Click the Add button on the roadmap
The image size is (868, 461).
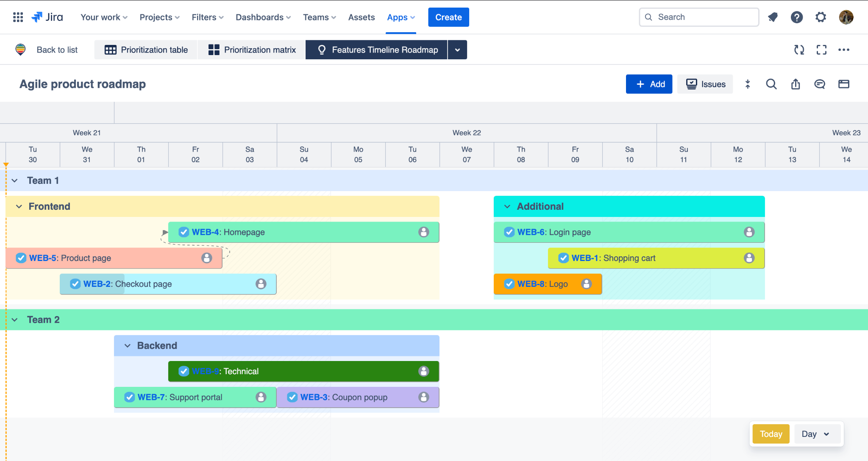pos(649,84)
